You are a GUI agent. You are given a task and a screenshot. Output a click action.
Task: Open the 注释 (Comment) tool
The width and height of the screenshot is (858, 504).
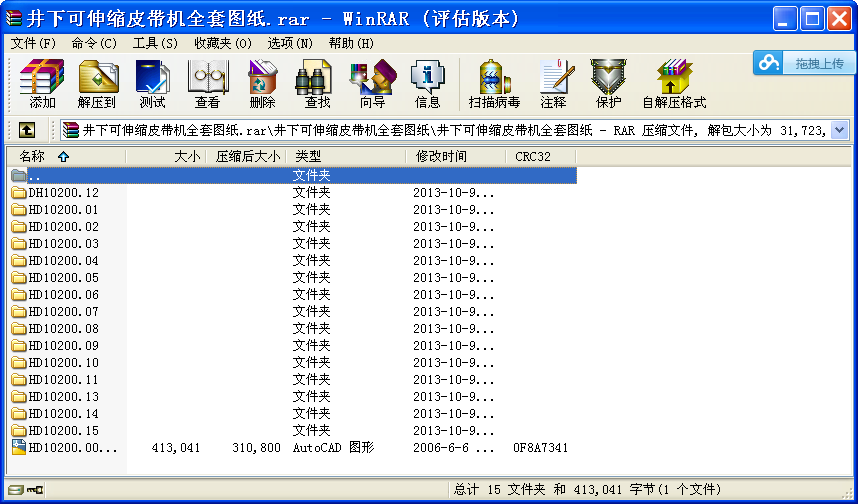553,82
